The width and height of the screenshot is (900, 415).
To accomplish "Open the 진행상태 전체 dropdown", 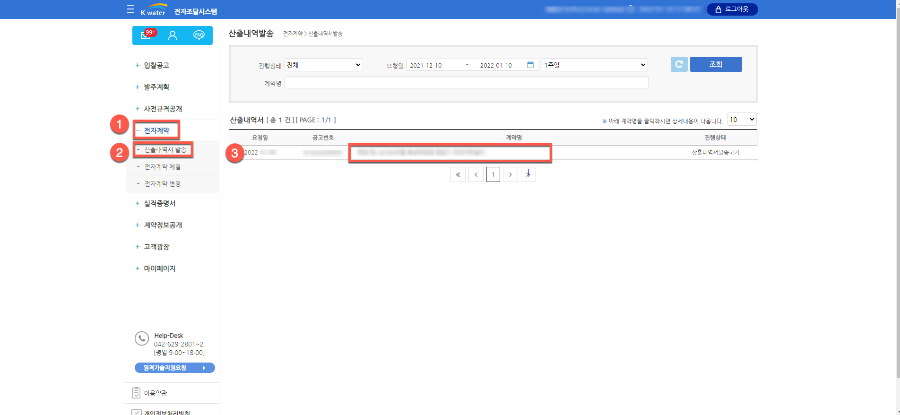I will pyautogui.click(x=323, y=65).
